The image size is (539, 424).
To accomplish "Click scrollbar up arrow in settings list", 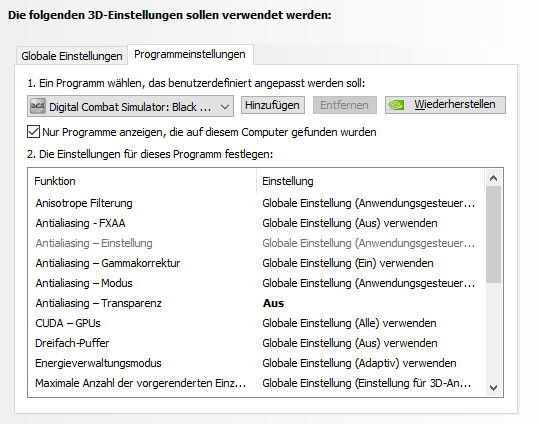I will click(x=494, y=178).
